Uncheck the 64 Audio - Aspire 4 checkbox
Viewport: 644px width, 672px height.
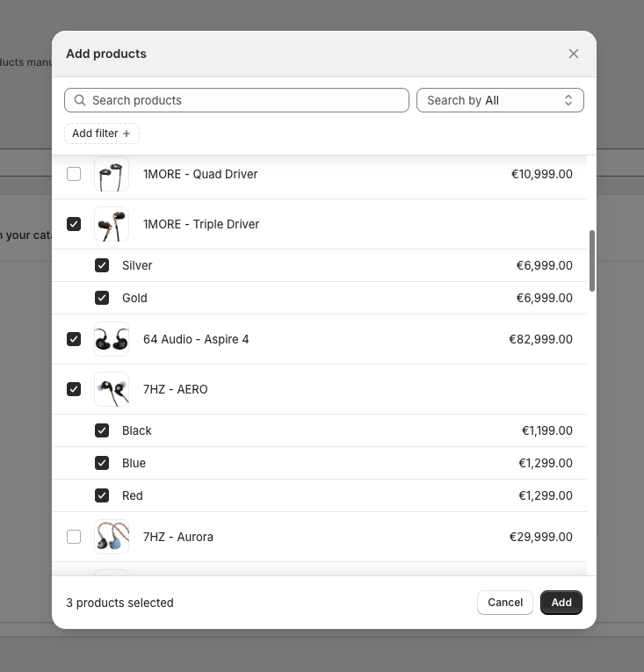(74, 339)
